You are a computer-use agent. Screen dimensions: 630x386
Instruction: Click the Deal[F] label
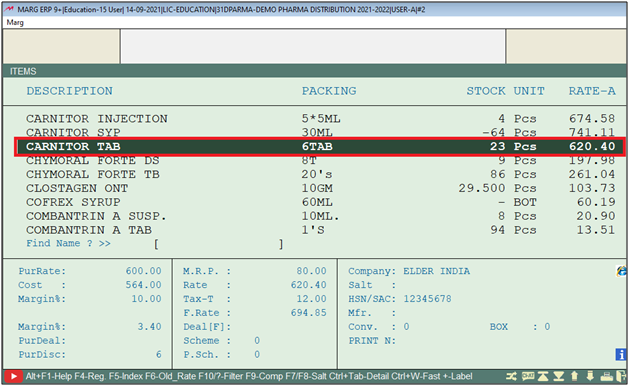pyautogui.click(x=207, y=327)
